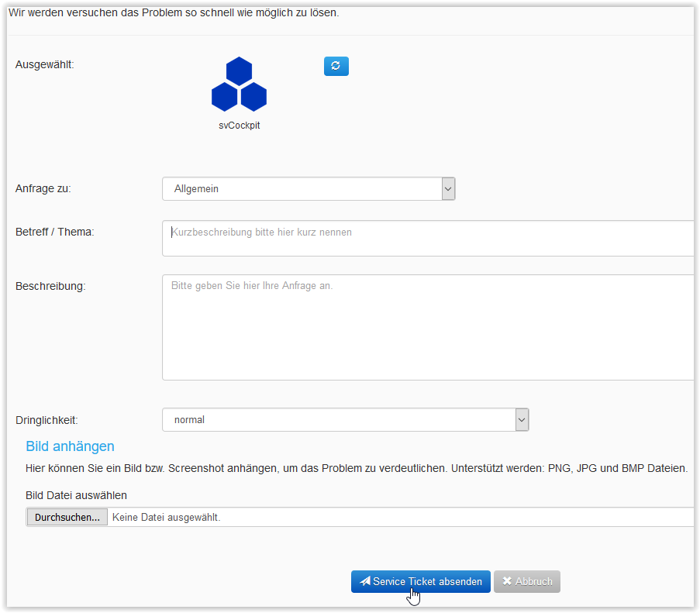Expand the "Anfrage zu" dropdown arrow

448,189
